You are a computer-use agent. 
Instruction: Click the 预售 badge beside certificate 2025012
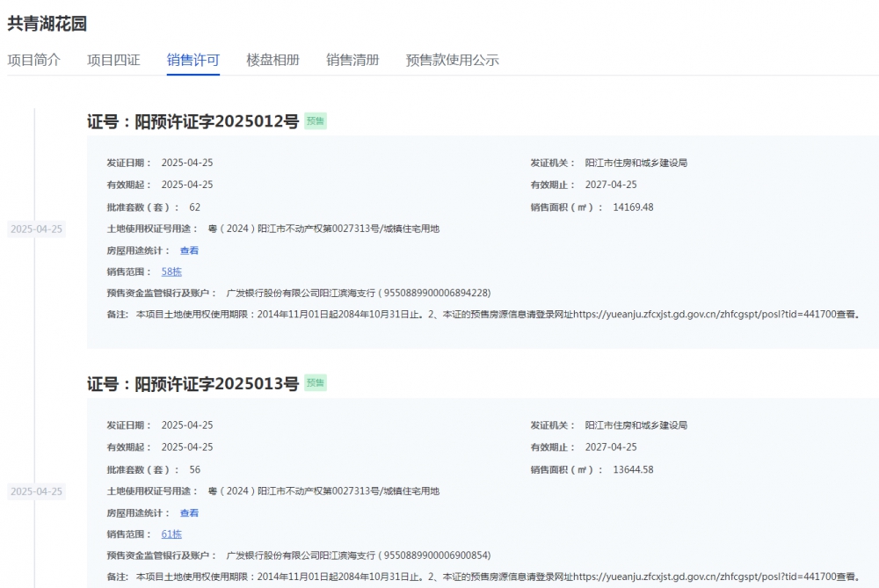[315, 121]
